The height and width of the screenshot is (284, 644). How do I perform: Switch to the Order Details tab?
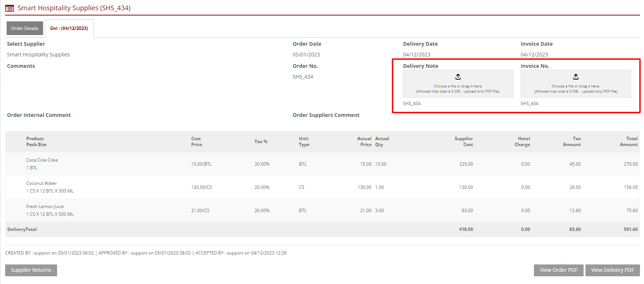pyautogui.click(x=25, y=28)
